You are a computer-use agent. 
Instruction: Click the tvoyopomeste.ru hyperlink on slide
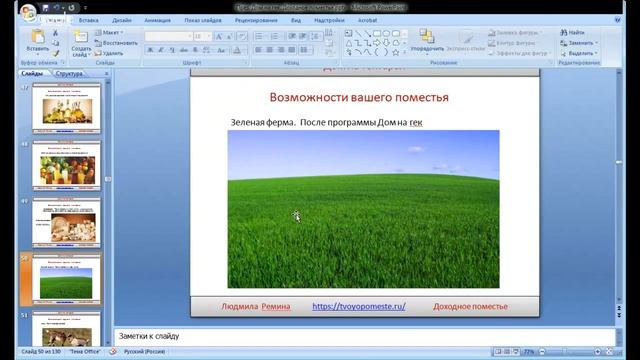359,306
